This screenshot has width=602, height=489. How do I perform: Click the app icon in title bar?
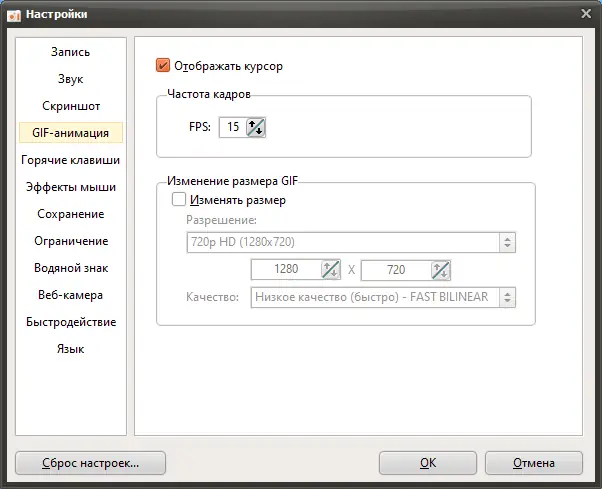tap(13, 14)
